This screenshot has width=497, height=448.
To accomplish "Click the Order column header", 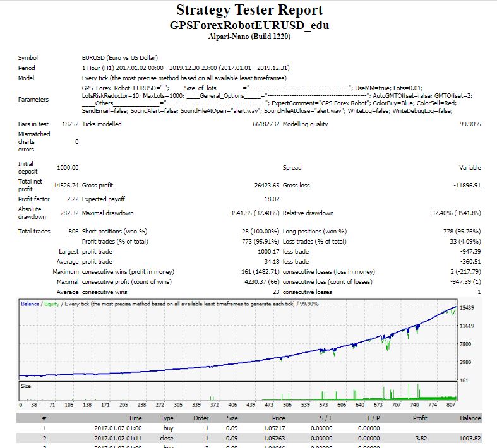I will click(x=201, y=418).
